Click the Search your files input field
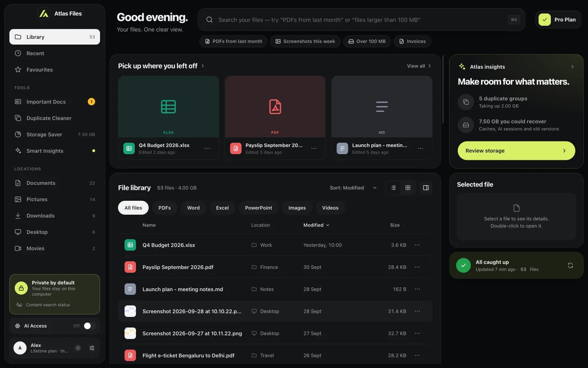 [x=361, y=20]
